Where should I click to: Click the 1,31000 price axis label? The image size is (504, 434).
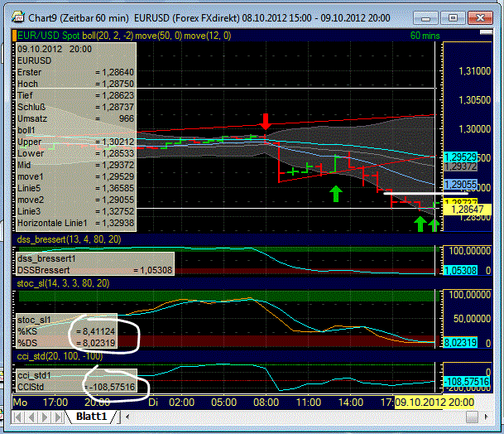pyautogui.click(x=475, y=70)
